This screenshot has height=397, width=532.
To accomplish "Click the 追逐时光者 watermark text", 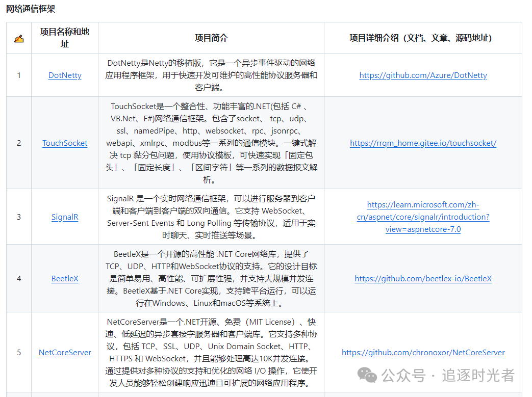I will tap(478, 376).
